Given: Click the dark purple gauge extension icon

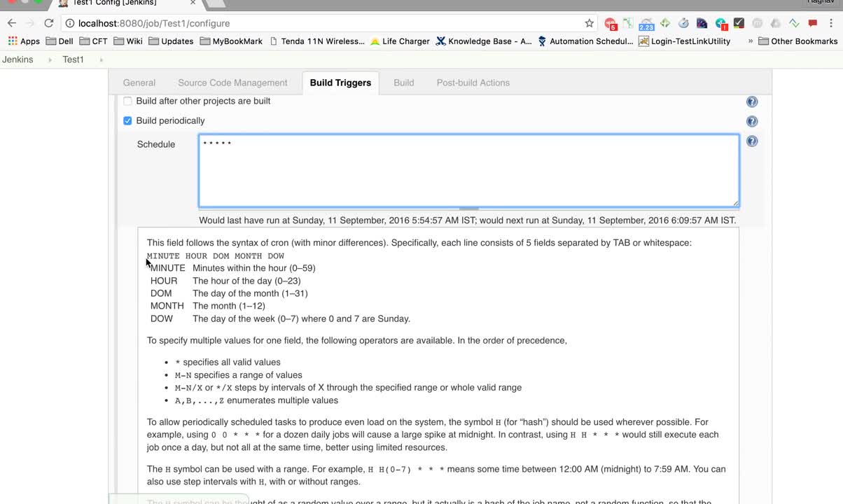Looking at the screenshot, I should pos(702,23).
